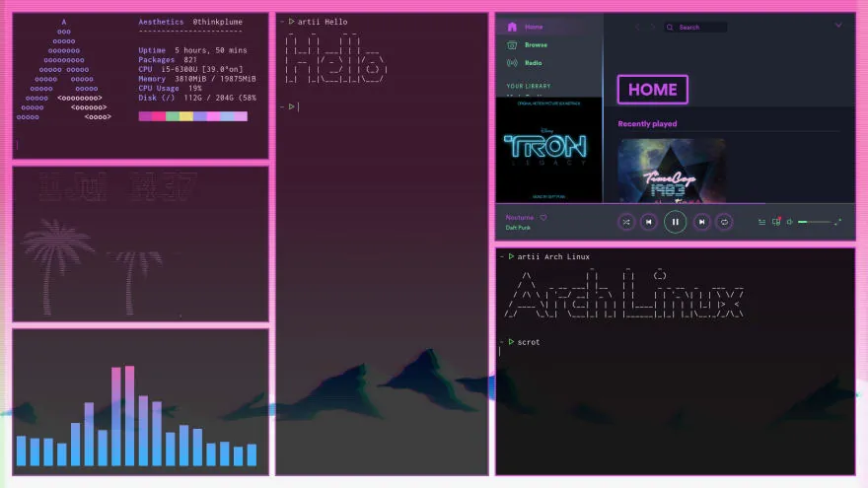The height and width of the screenshot is (488, 868).
Task: Open the Nocturne track title link
Action: pos(519,218)
